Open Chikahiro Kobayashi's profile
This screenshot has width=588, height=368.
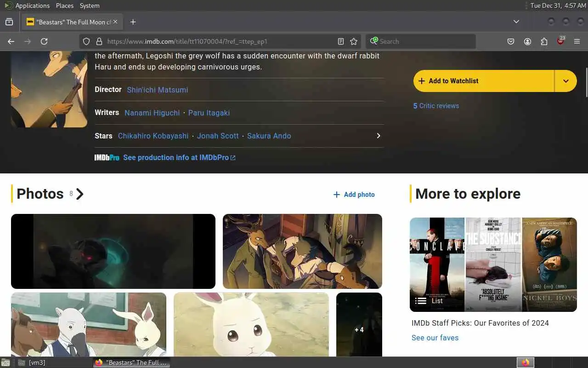[x=153, y=136]
